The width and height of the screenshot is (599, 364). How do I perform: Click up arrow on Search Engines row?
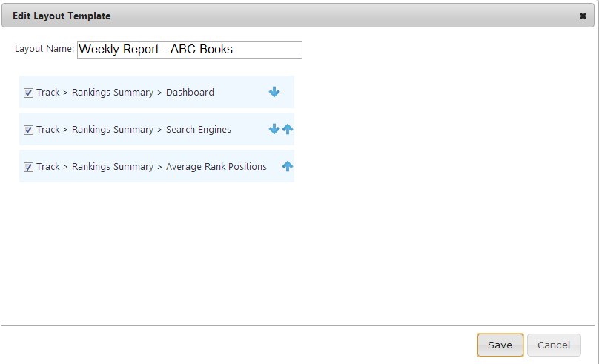(288, 129)
